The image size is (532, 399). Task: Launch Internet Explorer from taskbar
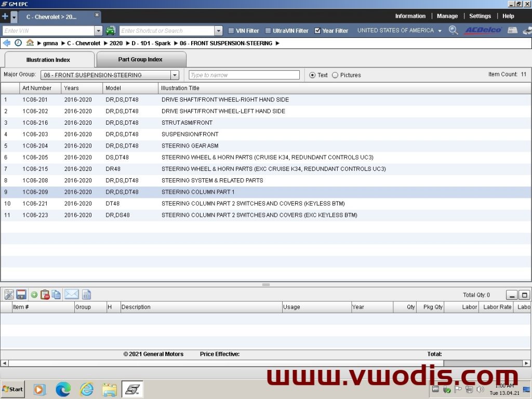tap(87, 389)
